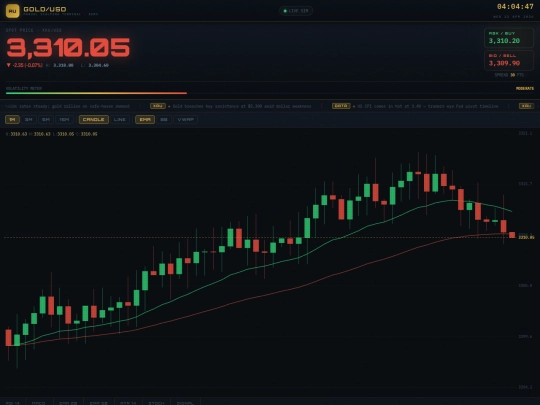Enable the VWAP overlay
This screenshot has width=540, height=405.
pos(186,120)
